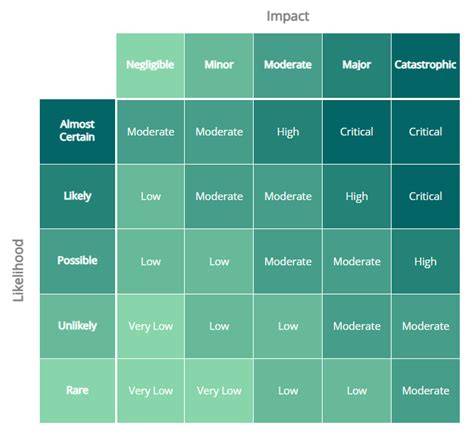
Task: Click the Catastrophic impact column header
Action: pyautogui.click(x=426, y=65)
